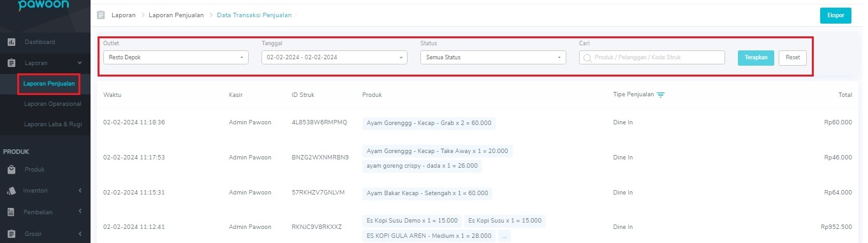
Task: Expand the Grosir menu chevron
Action: coord(80,233)
